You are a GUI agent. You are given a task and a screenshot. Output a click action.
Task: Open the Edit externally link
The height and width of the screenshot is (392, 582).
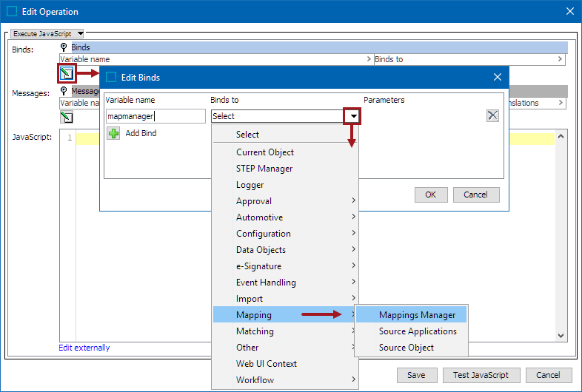point(84,348)
